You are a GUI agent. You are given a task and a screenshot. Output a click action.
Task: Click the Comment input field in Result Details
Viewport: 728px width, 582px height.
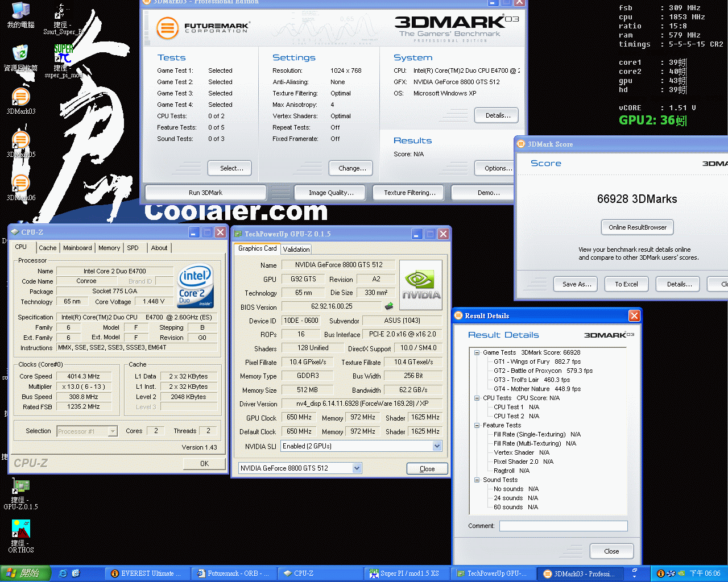pyautogui.click(x=564, y=526)
